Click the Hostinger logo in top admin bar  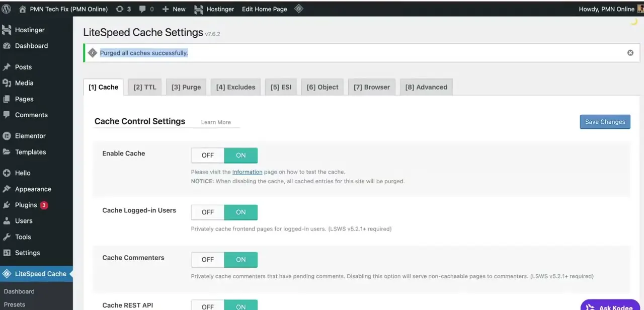click(x=199, y=9)
